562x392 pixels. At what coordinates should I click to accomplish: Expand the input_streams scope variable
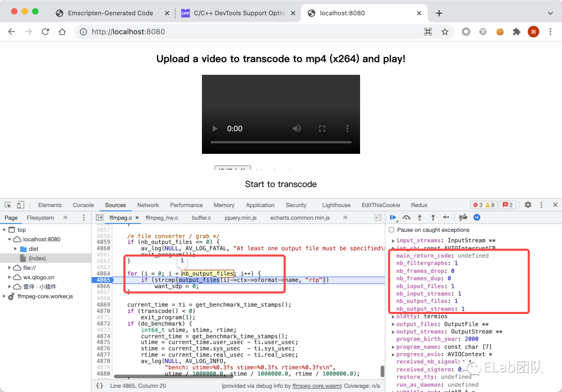point(393,241)
